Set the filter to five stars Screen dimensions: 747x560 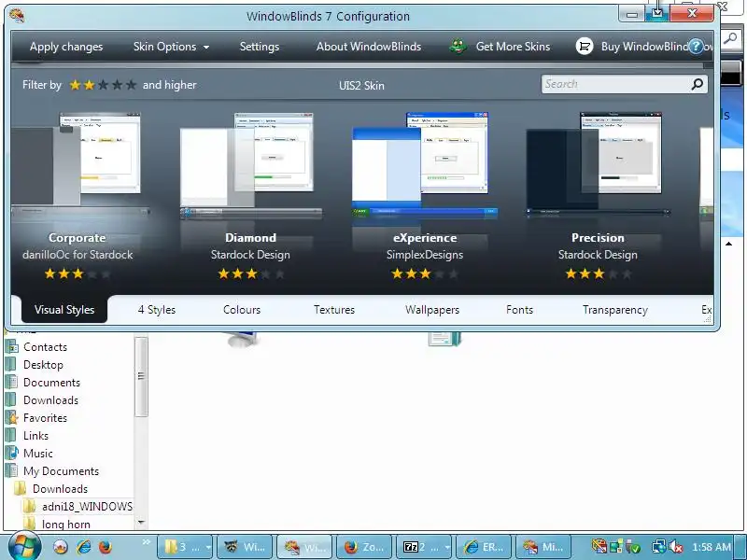pos(131,85)
